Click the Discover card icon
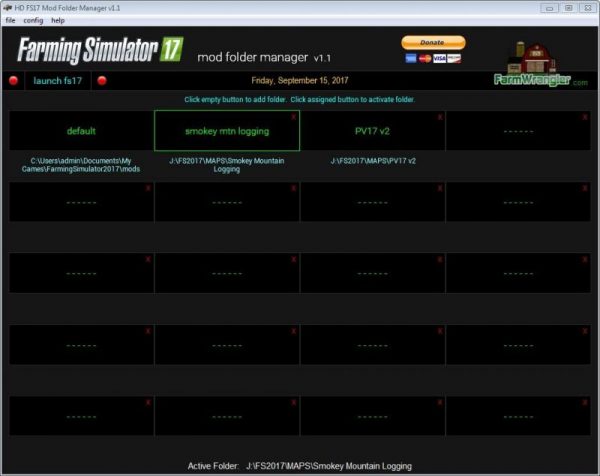The width and height of the screenshot is (600, 476). click(x=454, y=58)
